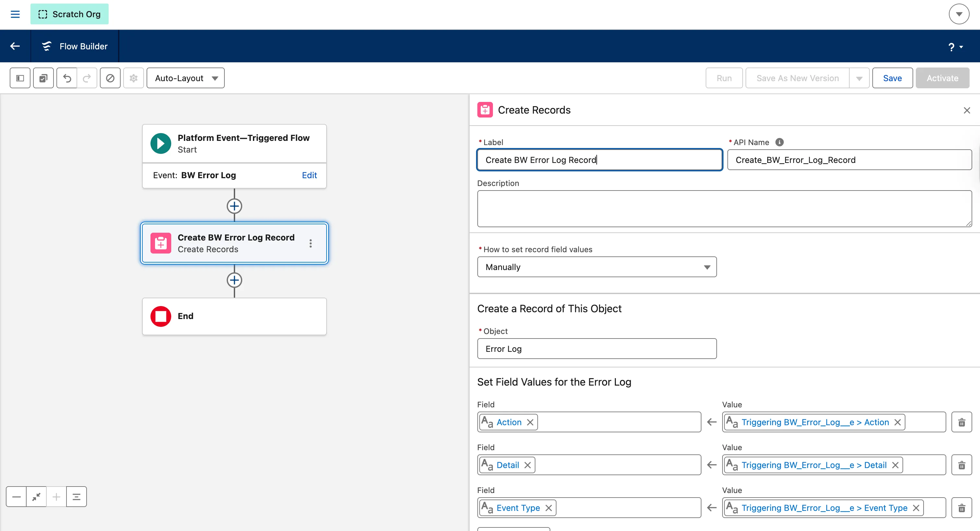The height and width of the screenshot is (531, 980).
Task: Close the Create Records panel
Action: (967, 110)
